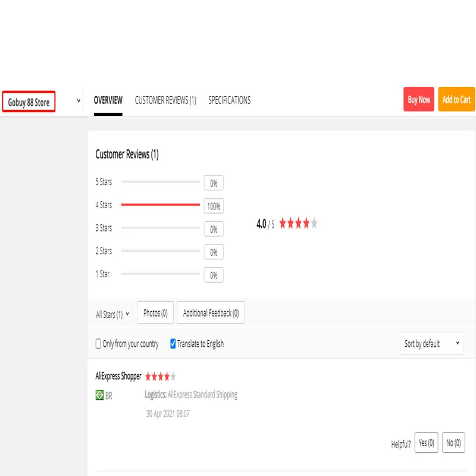This screenshot has height=476, width=476.
Task: Uncheck Translate to English
Action: tap(173, 344)
